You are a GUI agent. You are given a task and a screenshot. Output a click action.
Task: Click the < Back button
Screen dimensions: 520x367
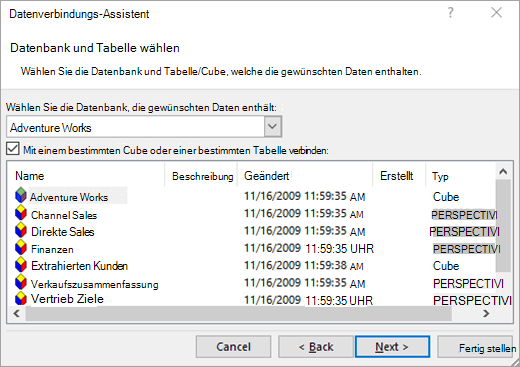point(316,347)
